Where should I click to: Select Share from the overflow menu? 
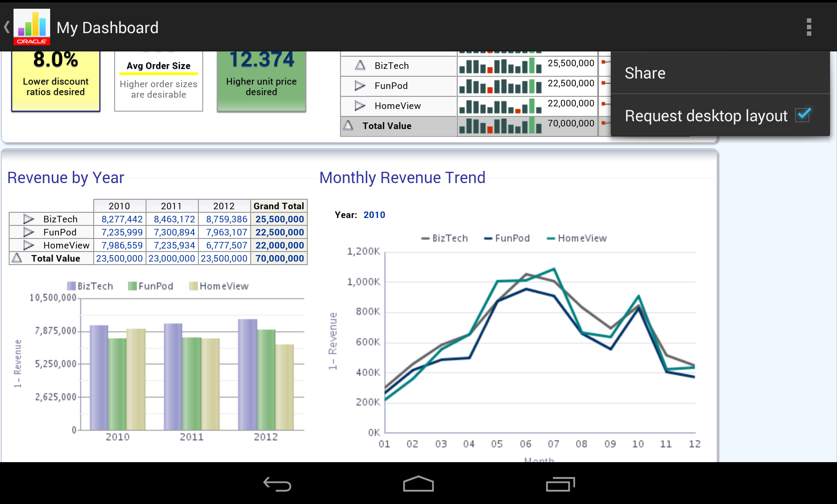click(x=720, y=73)
